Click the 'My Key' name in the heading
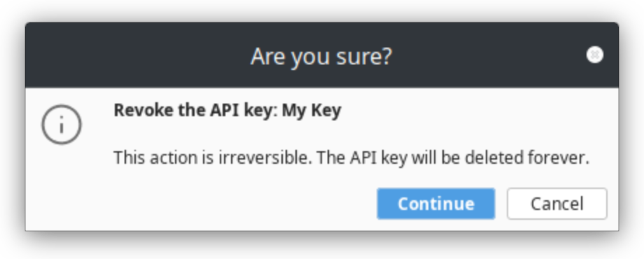644x259 pixels. pos(311,111)
